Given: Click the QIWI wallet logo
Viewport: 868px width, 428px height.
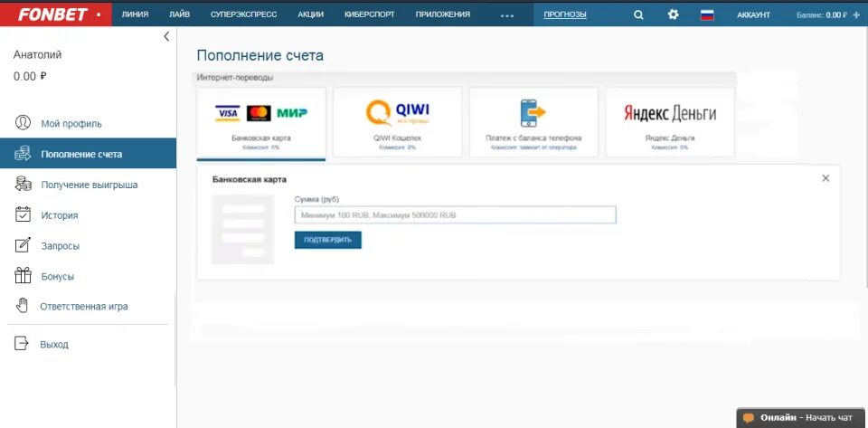Looking at the screenshot, I should point(398,112).
